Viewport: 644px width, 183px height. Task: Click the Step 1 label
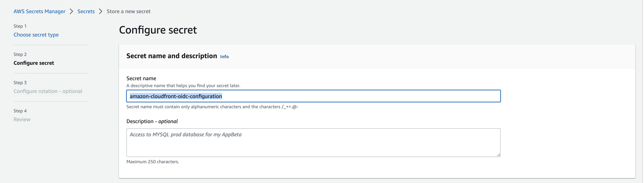[20, 26]
